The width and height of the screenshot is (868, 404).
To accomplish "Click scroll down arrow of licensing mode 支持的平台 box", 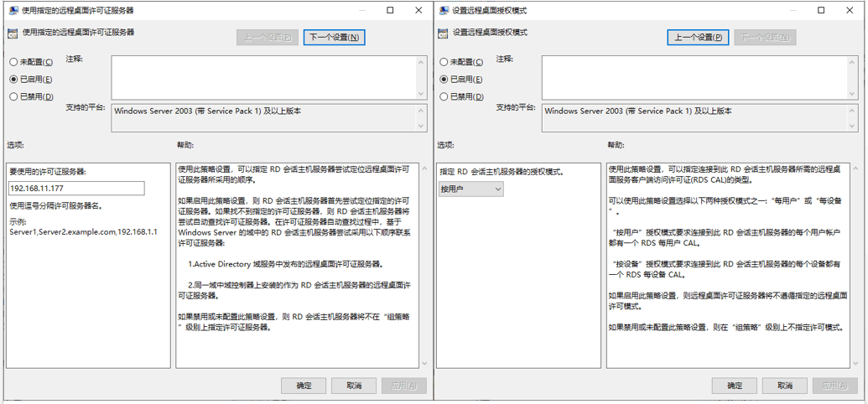I will (853, 127).
